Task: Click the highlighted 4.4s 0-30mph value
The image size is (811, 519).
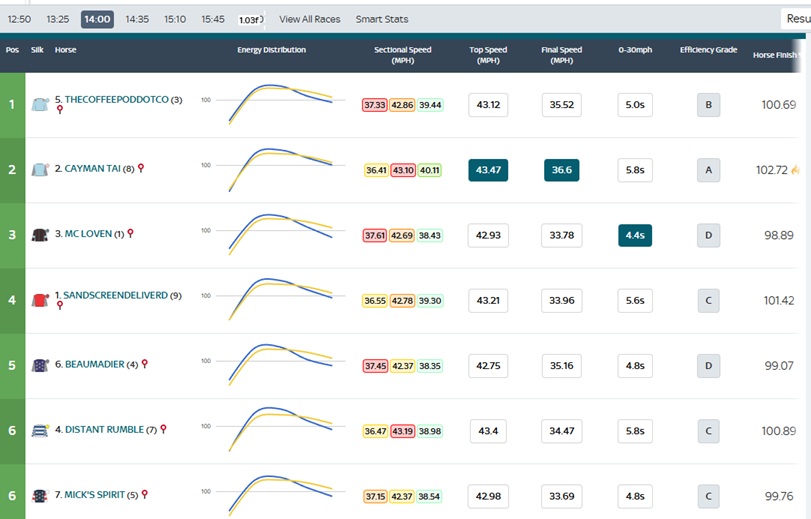Action: coord(635,235)
